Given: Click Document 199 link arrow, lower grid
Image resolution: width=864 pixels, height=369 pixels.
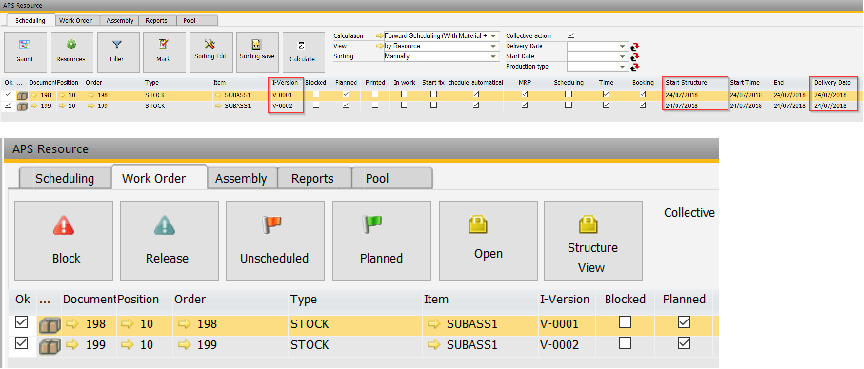Looking at the screenshot, I should coord(73,345).
